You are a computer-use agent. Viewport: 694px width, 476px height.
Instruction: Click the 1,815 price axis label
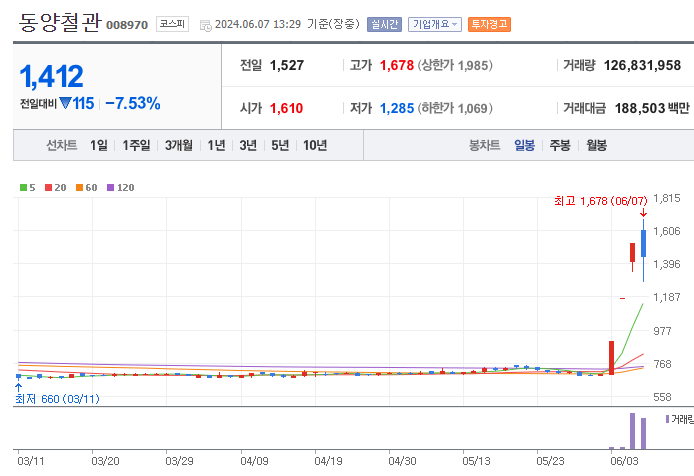tap(667, 198)
